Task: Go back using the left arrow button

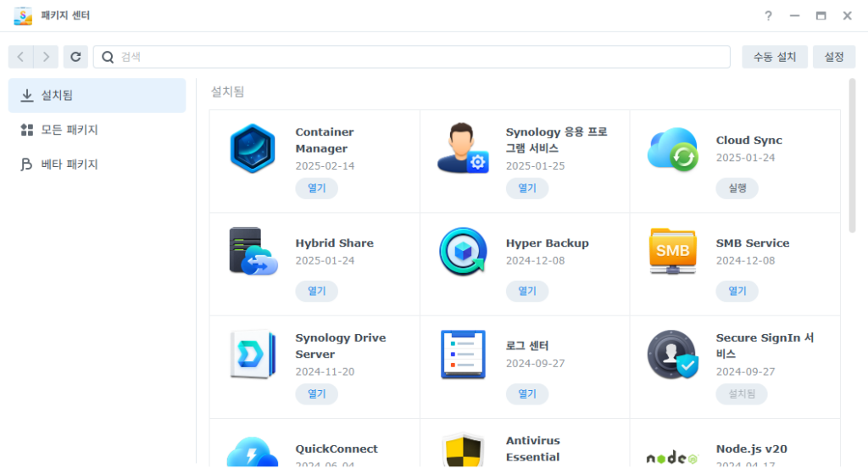Action: pyautogui.click(x=21, y=57)
